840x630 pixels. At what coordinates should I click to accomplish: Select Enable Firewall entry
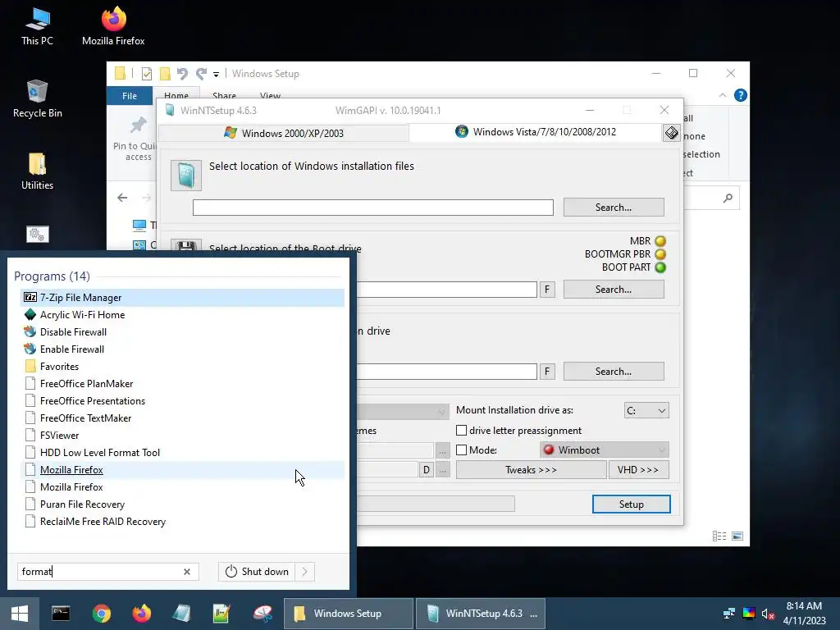click(x=182, y=349)
